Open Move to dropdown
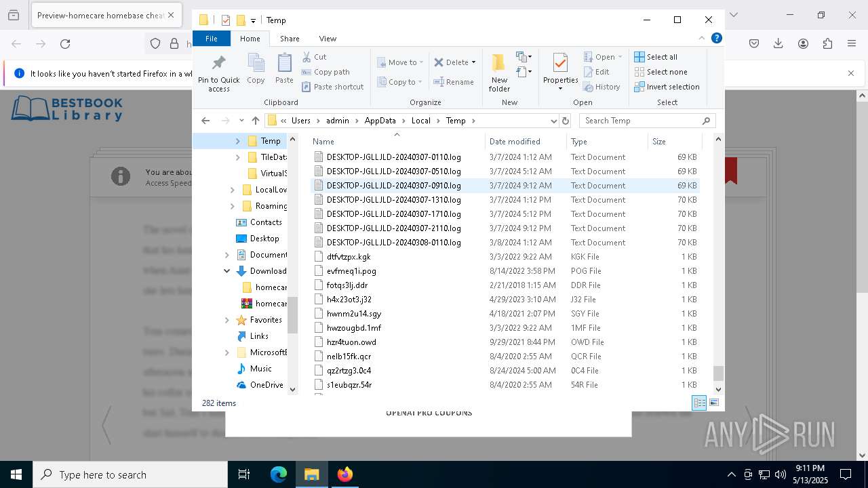This screenshot has height=488, width=868. tap(400, 62)
